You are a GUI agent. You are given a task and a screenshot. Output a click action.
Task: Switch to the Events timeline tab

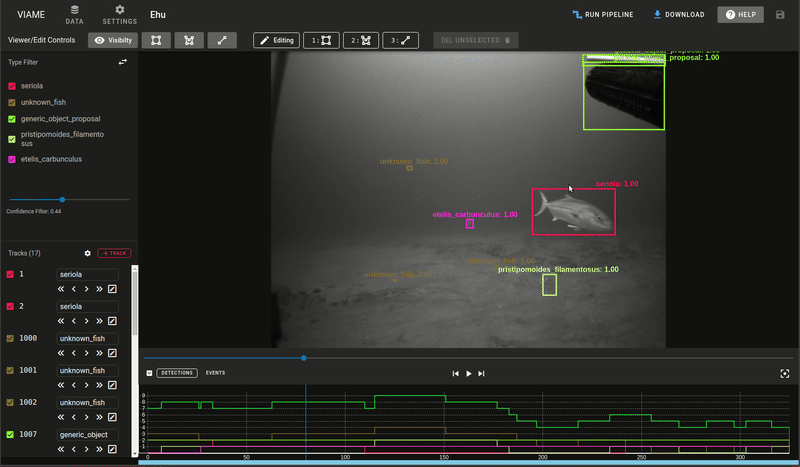[215, 373]
